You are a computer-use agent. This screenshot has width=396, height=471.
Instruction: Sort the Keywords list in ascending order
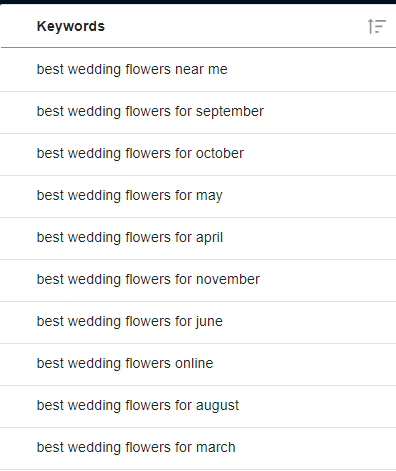click(x=377, y=26)
